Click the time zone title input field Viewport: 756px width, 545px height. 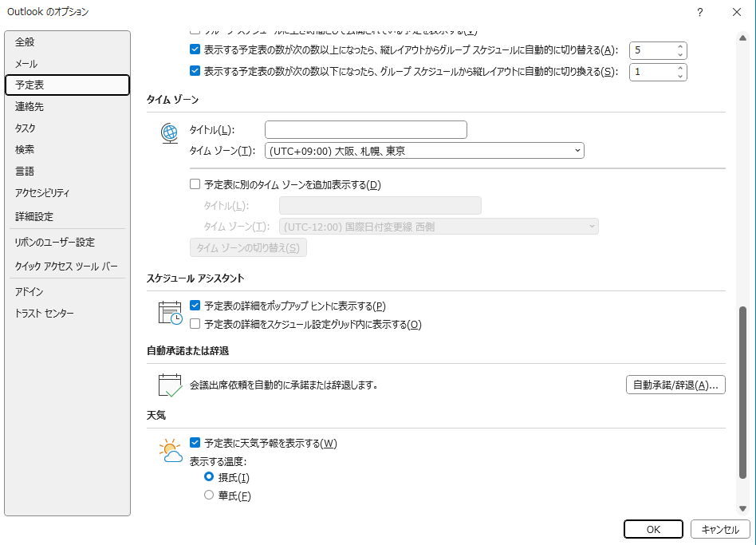click(366, 130)
